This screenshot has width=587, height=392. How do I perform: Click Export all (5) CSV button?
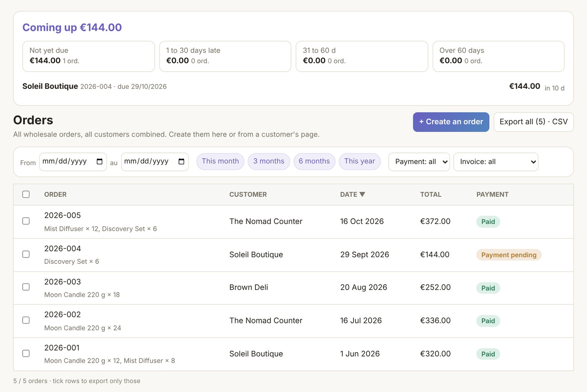click(x=534, y=122)
